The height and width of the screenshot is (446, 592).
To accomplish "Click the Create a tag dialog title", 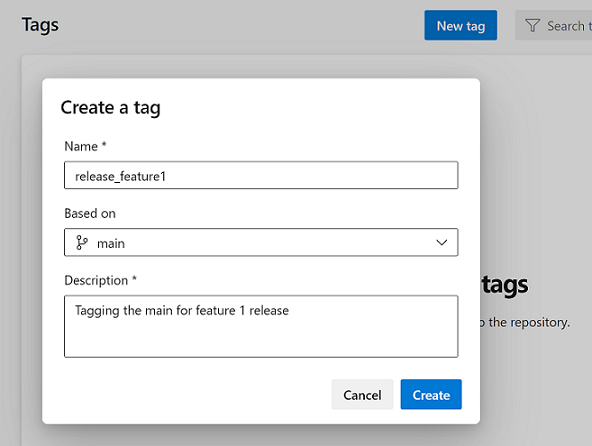I will point(111,108).
